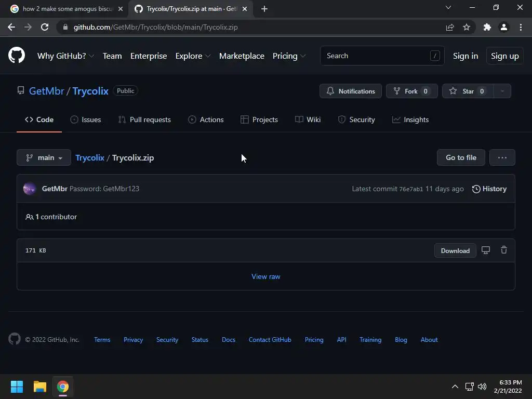The image size is (532, 399).
Task: Open the View raw link
Action: [x=265, y=276]
